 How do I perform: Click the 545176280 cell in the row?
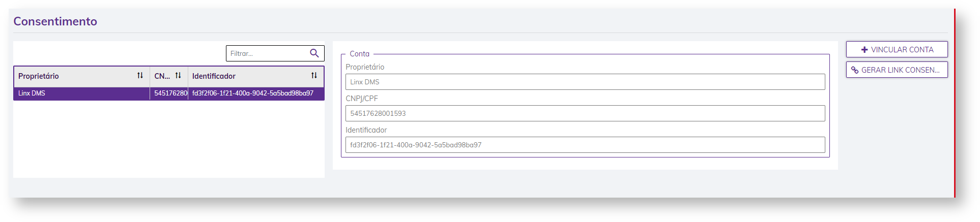coord(170,93)
